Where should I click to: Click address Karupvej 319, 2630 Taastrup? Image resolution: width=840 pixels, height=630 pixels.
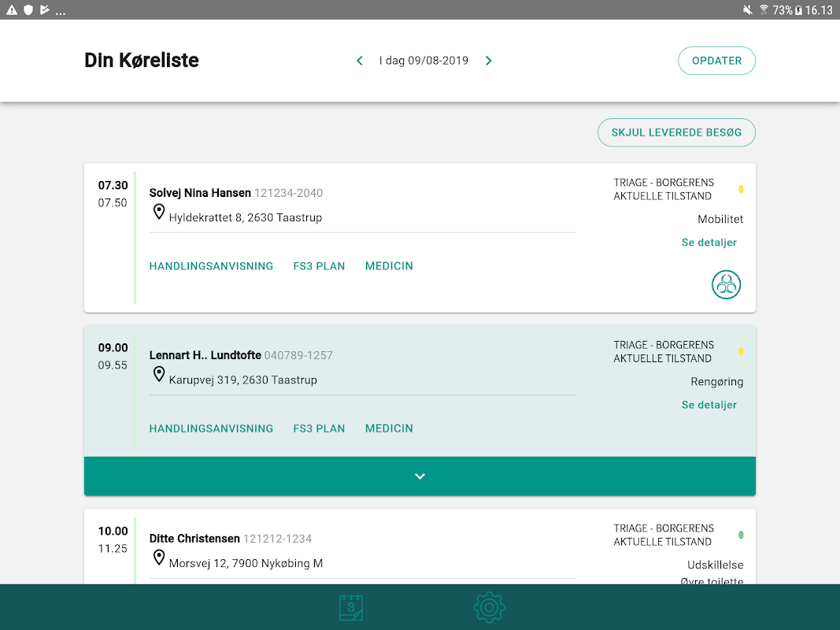point(242,380)
